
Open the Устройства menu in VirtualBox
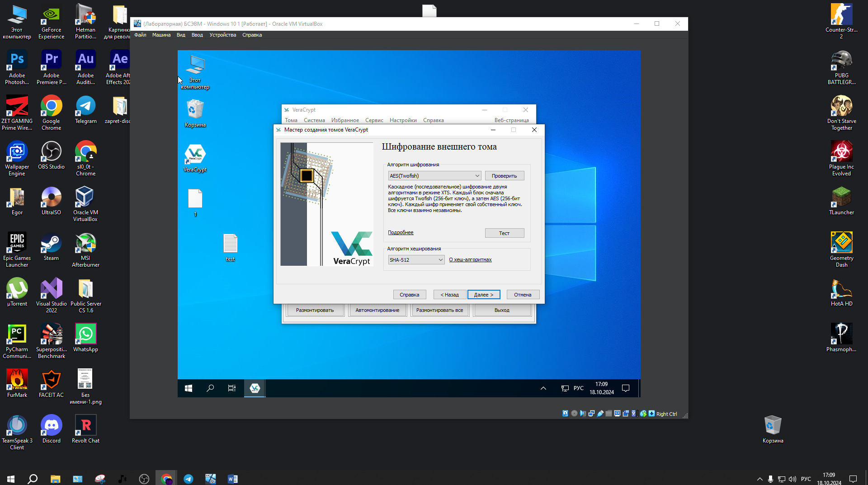(223, 35)
